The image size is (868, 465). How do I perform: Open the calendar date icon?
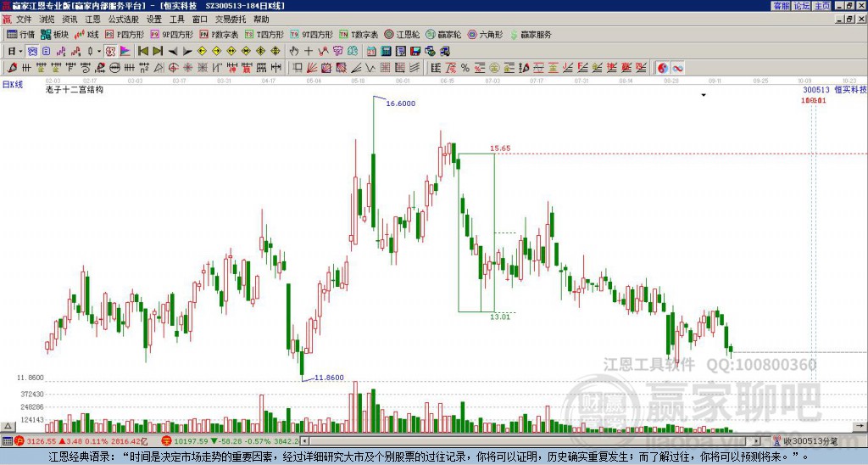coord(371,51)
